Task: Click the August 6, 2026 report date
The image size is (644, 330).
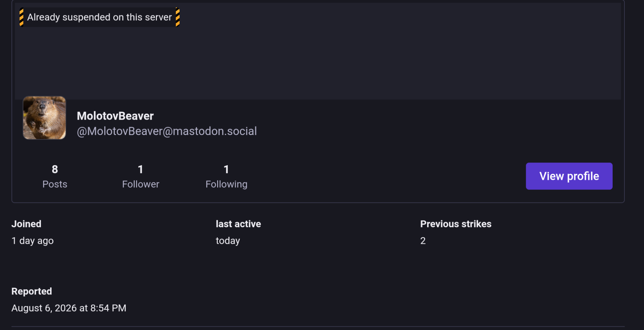Action: point(69,308)
